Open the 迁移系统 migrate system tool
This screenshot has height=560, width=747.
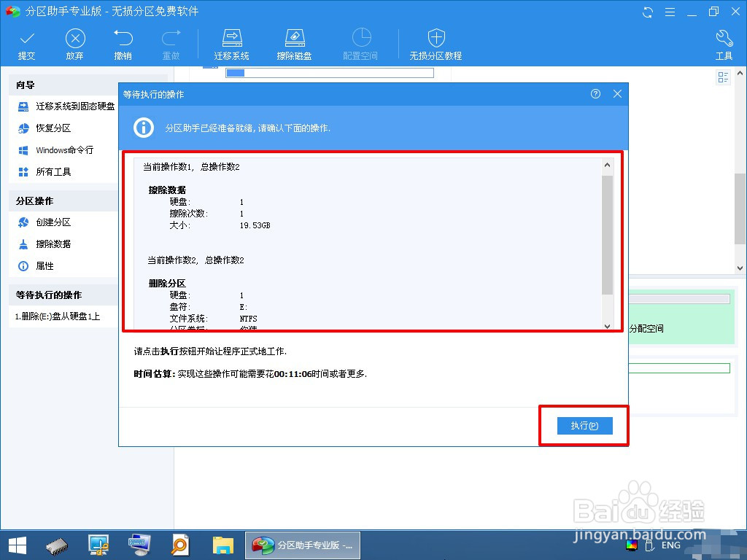coord(231,44)
